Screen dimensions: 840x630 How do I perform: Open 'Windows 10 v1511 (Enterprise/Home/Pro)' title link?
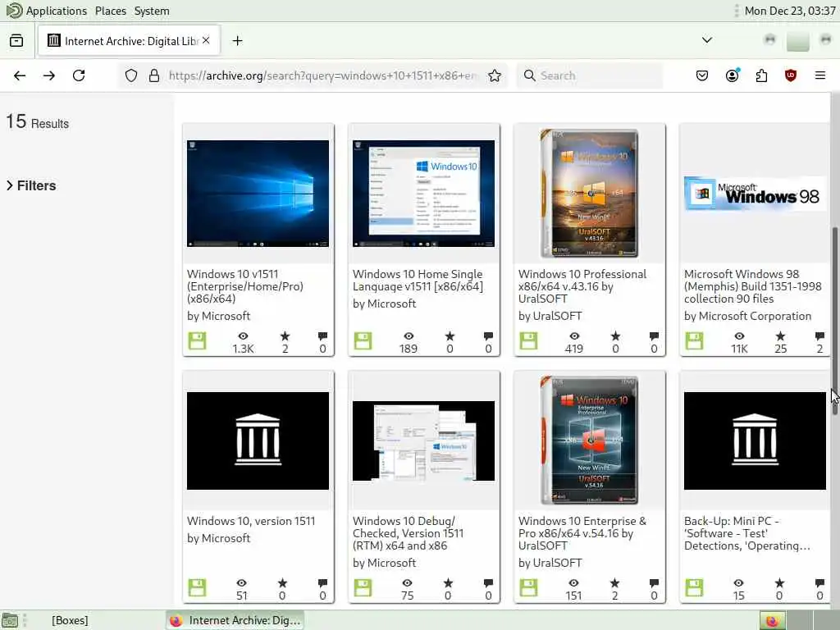click(245, 286)
